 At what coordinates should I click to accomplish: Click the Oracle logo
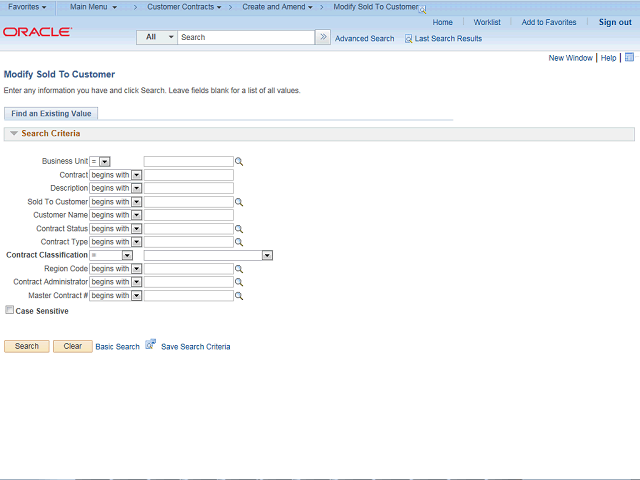(38, 32)
